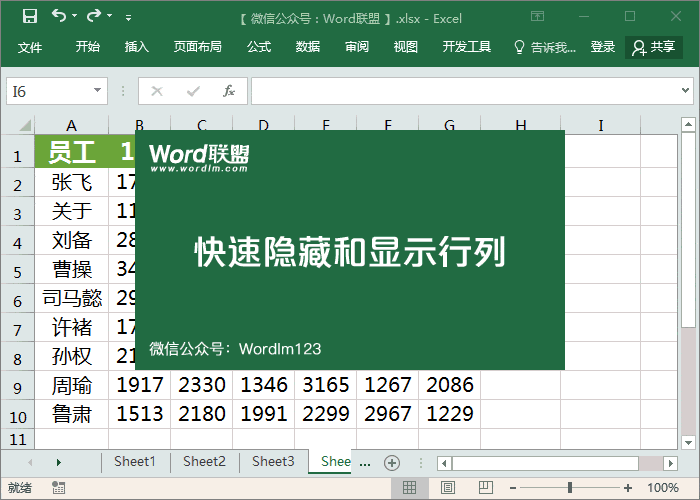Switch to Sheet2 tab
The image size is (700, 500).
(204, 462)
